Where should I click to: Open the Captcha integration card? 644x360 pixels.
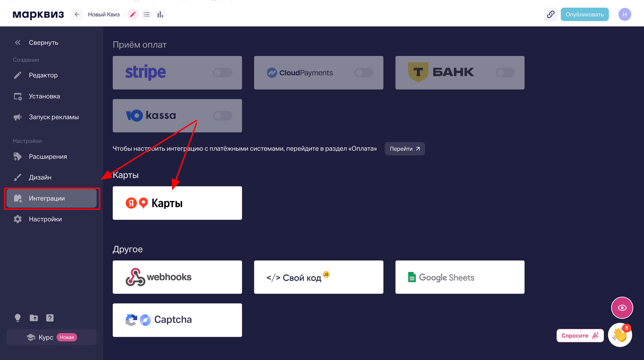177,320
